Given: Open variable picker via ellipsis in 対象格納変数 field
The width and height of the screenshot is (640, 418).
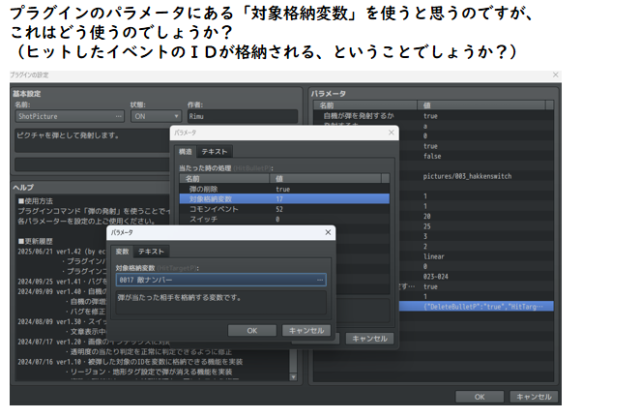Looking at the screenshot, I should (320, 280).
